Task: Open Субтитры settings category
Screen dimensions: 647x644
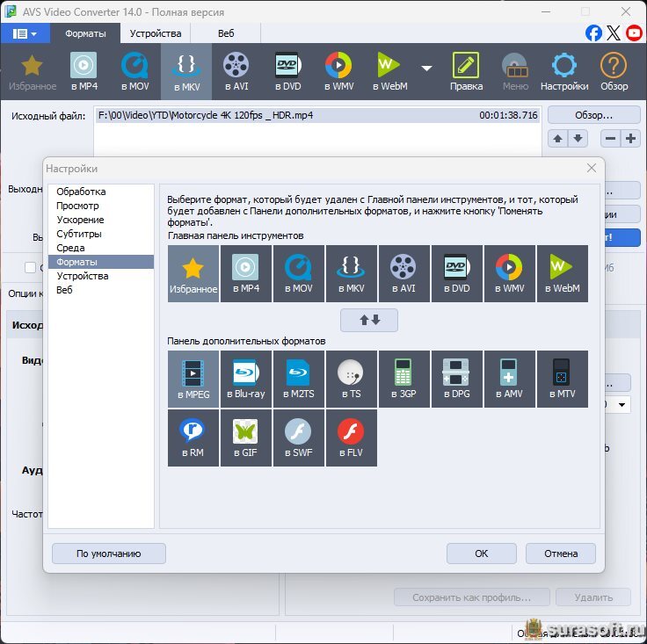Action: pyautogui.click(x=101, y=234)
